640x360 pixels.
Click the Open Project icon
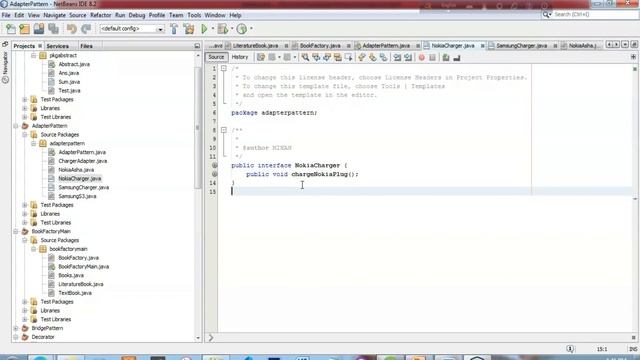[39, 29]
